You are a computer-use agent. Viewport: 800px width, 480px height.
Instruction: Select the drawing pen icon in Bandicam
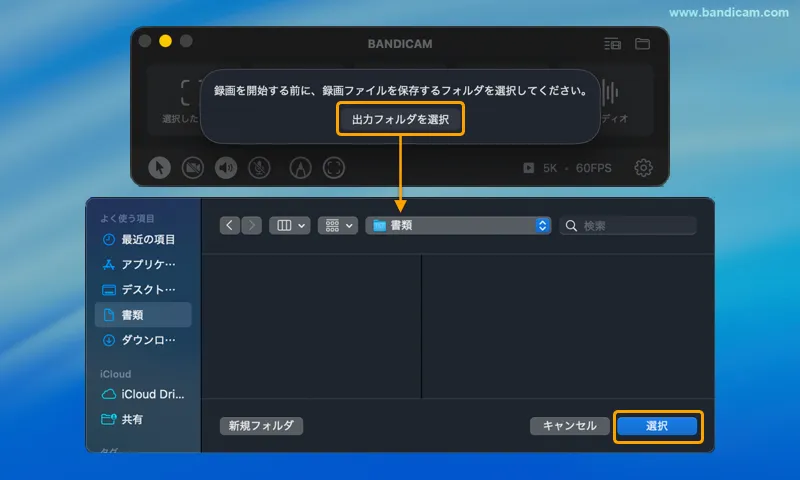301,168
